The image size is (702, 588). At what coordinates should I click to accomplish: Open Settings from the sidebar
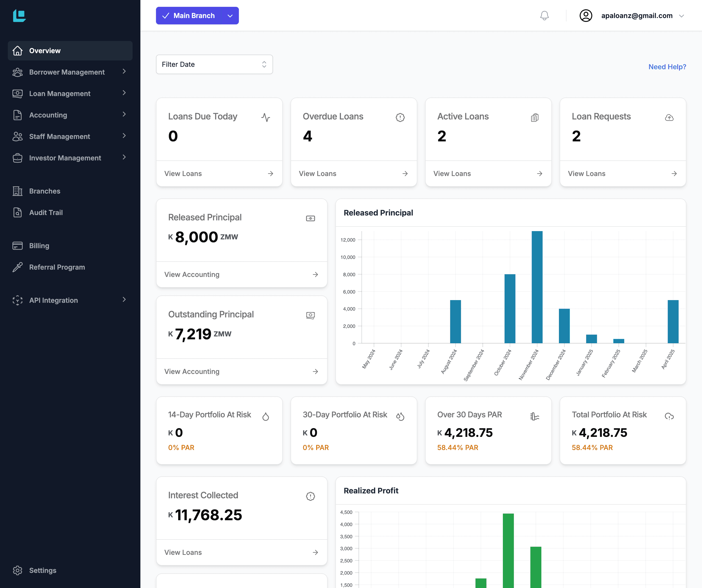click(x=42, y=570)
